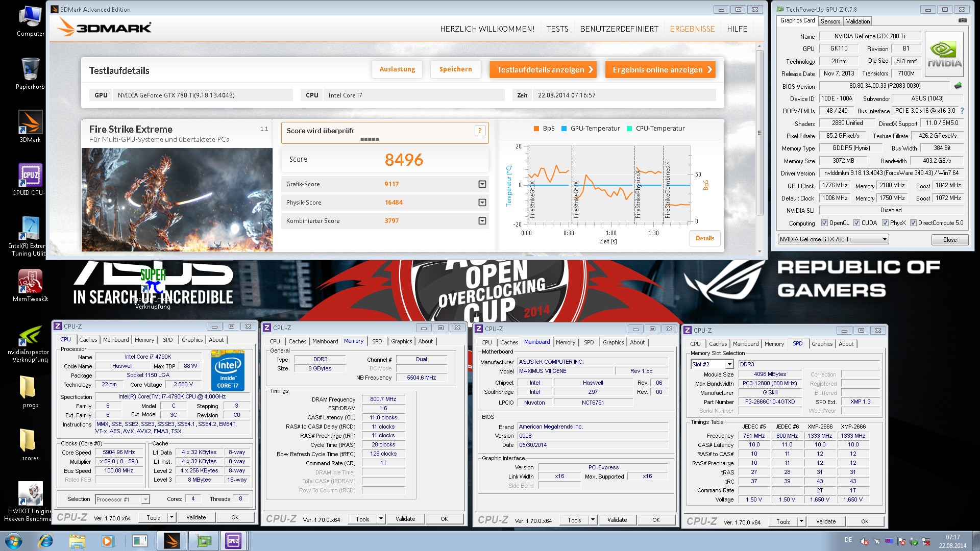The height and width of the screenshot is (551, 980).
Task: Toggle the CUDA checkbox in GPU-Z
Action: 856,223
